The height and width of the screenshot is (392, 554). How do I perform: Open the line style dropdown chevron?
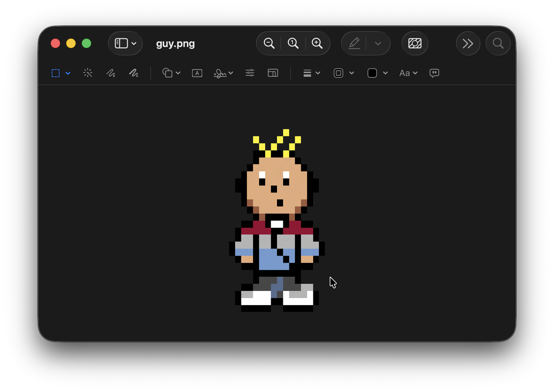(x=318, y=73)
